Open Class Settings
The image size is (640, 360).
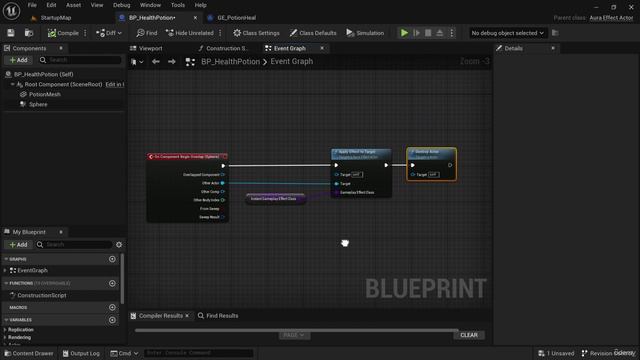[256, 33]
